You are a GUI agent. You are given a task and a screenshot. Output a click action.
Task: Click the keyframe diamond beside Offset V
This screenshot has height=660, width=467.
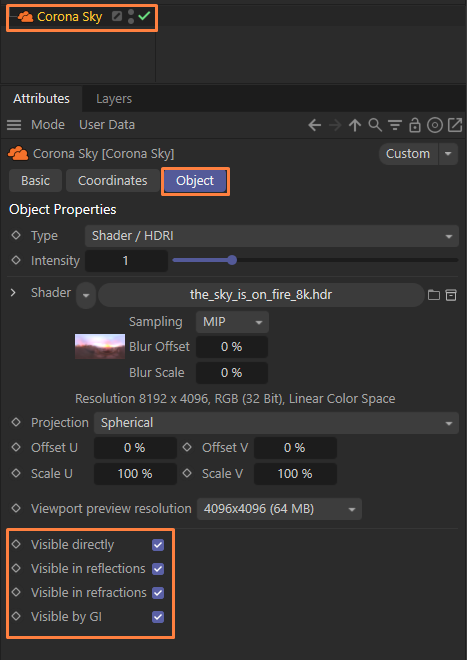(x=187, y=447)
